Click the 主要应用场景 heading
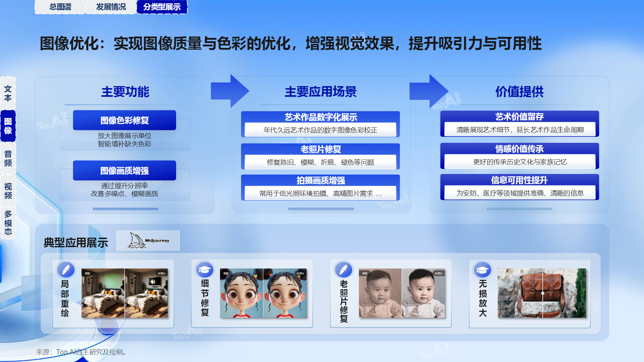The height and width of the screenshot is (362, 644). pyautogui.click(x=321, y=92)
